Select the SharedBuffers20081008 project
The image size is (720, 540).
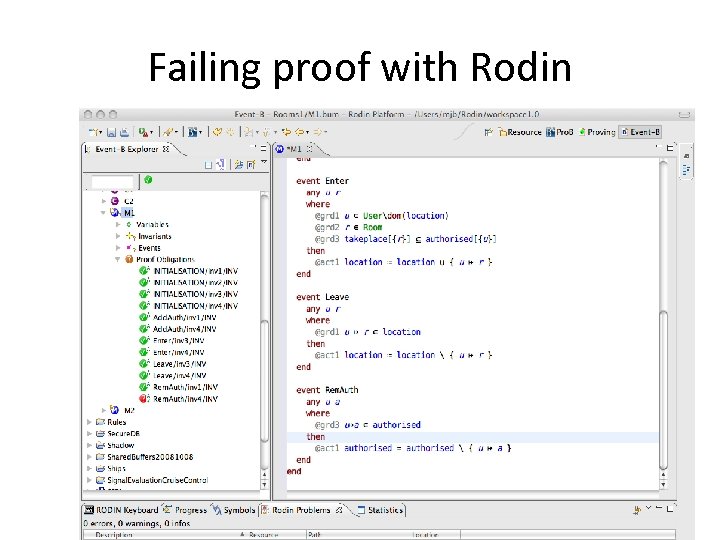150,457
